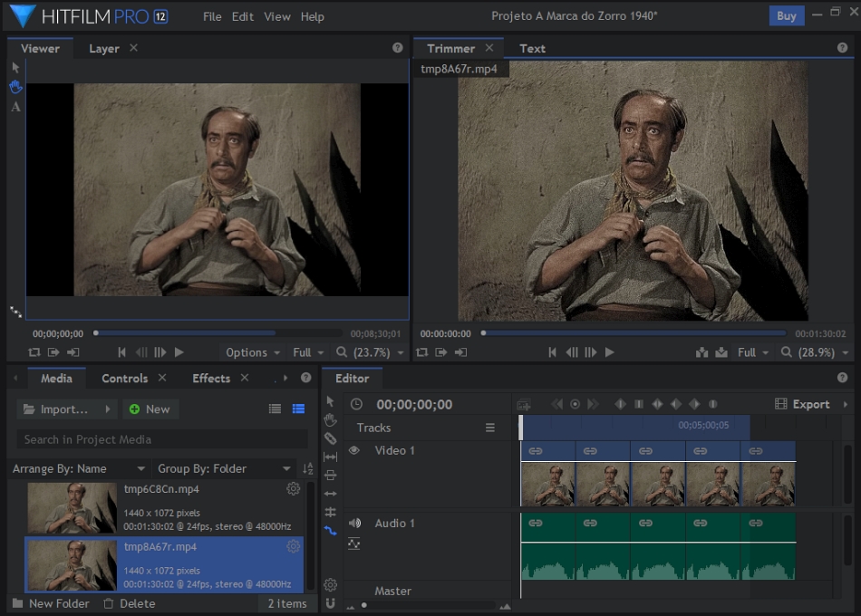
Task: Click the Trimmer playback scrub bar
Action: click(634, 333)
